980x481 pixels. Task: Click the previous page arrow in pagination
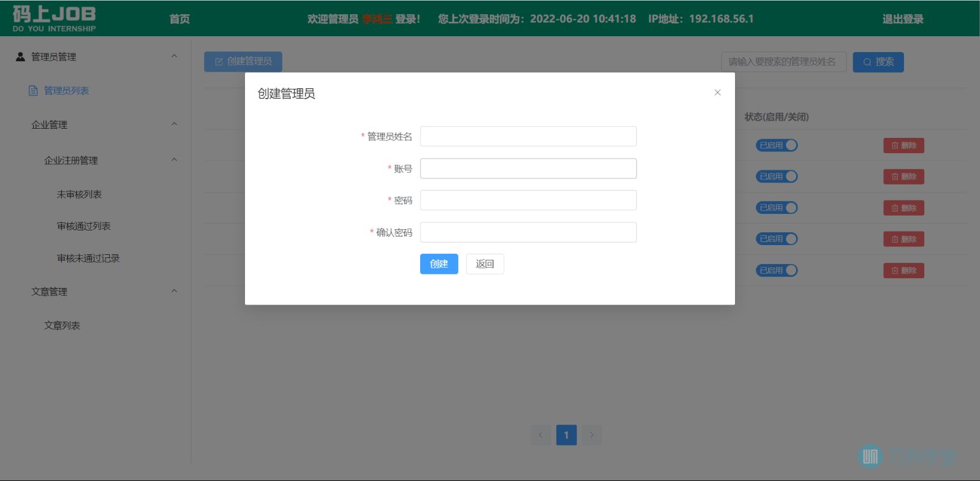pos(540,435)
